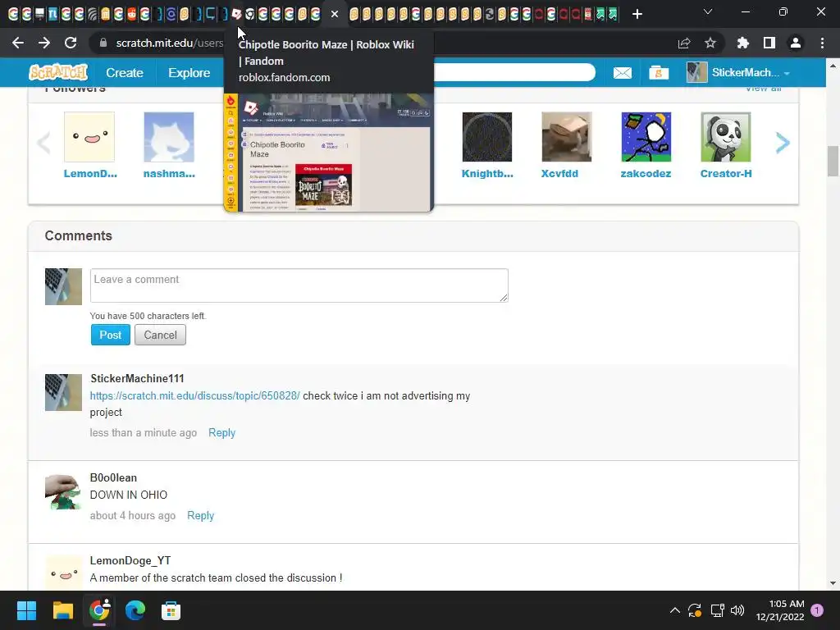This screenshot has height=630, width=840.
Task: Cancel the comment
Action: point(160,335)
